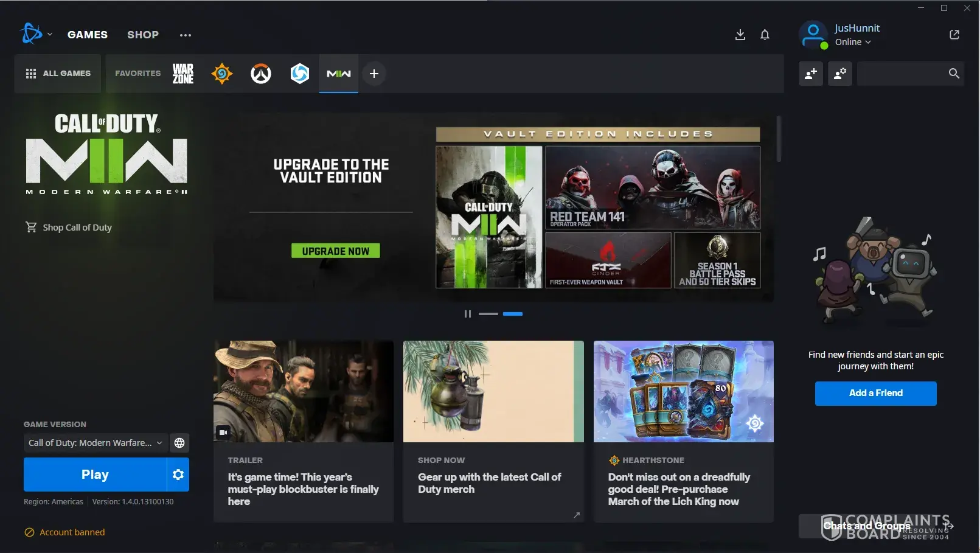This screenshot has width=980, height=553.
Task: Show ALL GAMES grid
Action: point(58,74)
